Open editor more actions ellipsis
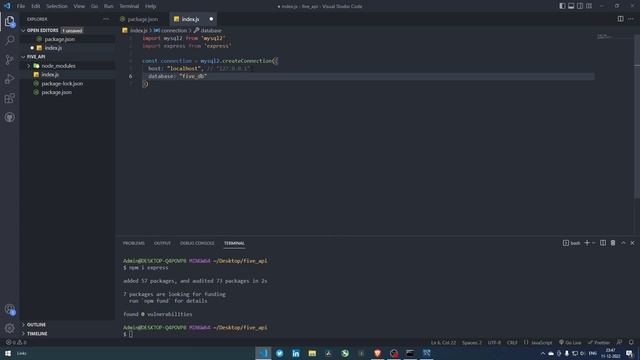 pos(631,19)
